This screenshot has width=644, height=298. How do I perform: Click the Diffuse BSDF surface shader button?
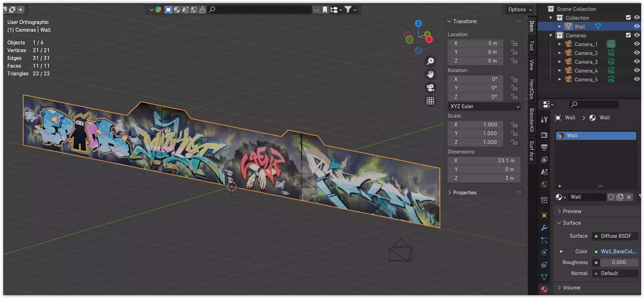point(615,236)
